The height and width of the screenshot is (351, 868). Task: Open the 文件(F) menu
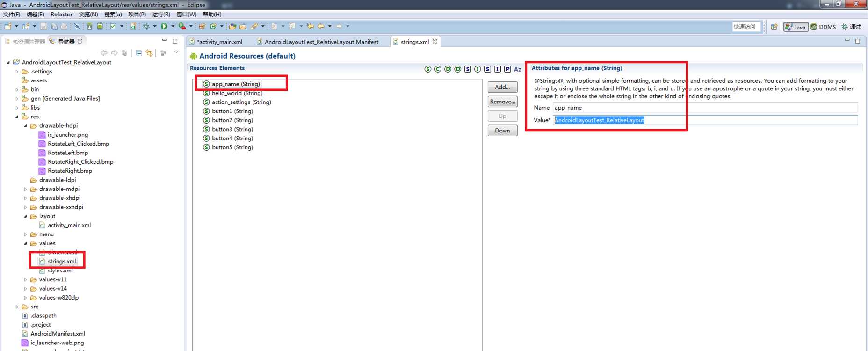coord(12,15)
